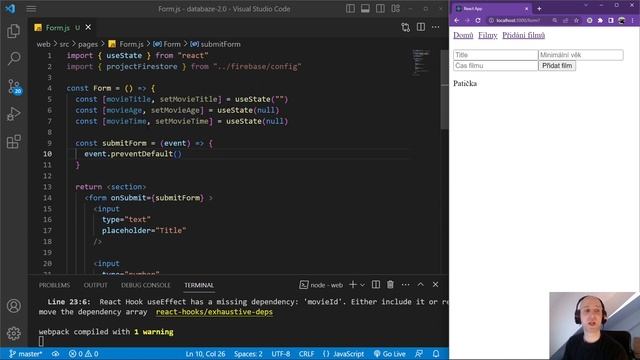Screen dimensions: 640x360
Task: Split the terminal pane
Action: coord(376,284)
